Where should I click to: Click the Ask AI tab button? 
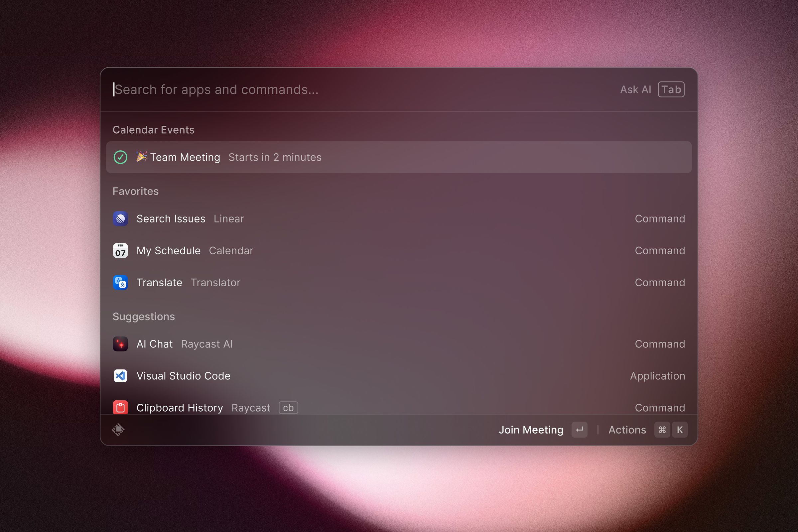[x=672, y=89]
